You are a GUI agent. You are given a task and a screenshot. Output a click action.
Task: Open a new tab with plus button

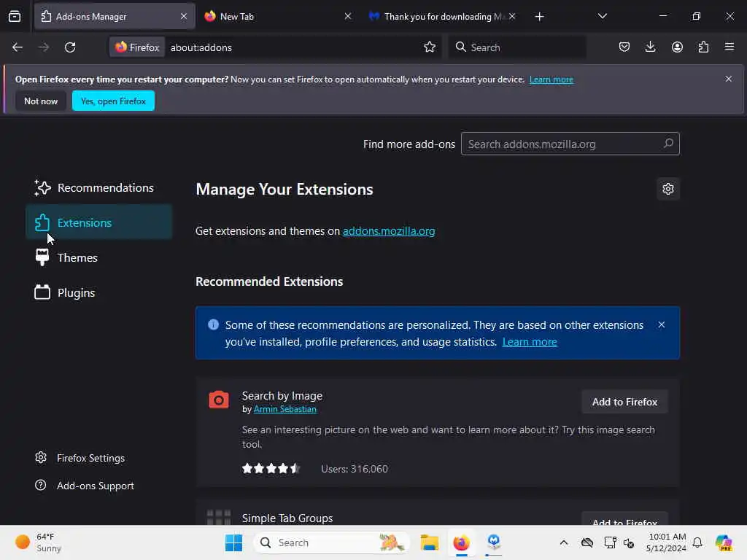[539, 17]
